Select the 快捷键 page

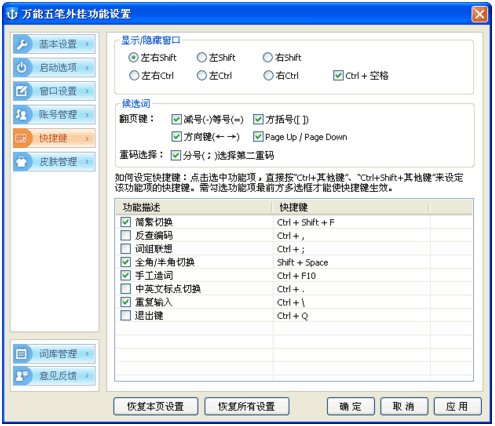54,138
